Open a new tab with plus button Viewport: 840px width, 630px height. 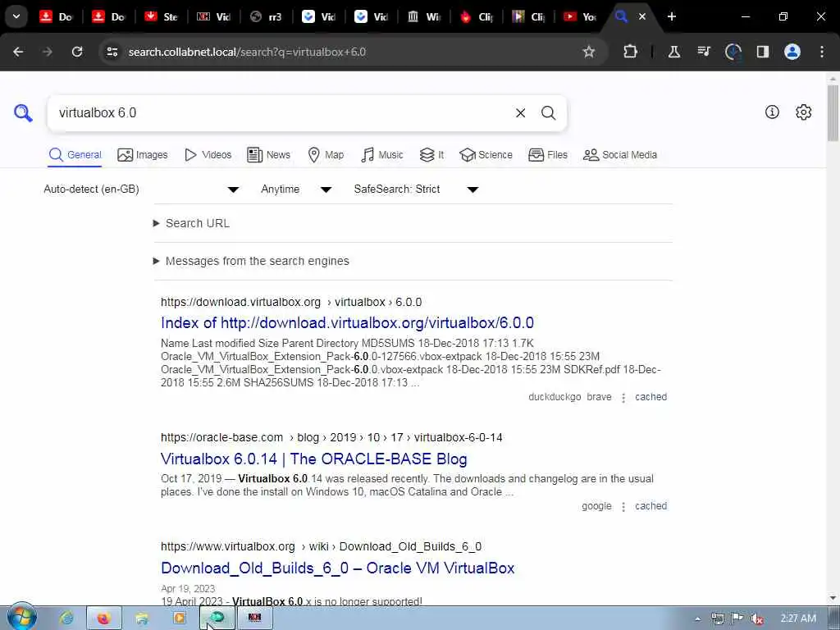coord(672,16)
